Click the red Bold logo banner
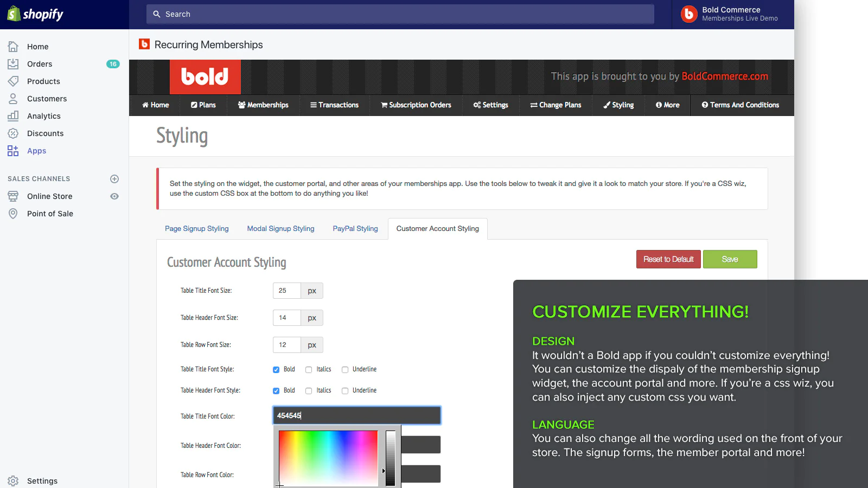This screenshot has height=488, width=868. pos(205,77)
